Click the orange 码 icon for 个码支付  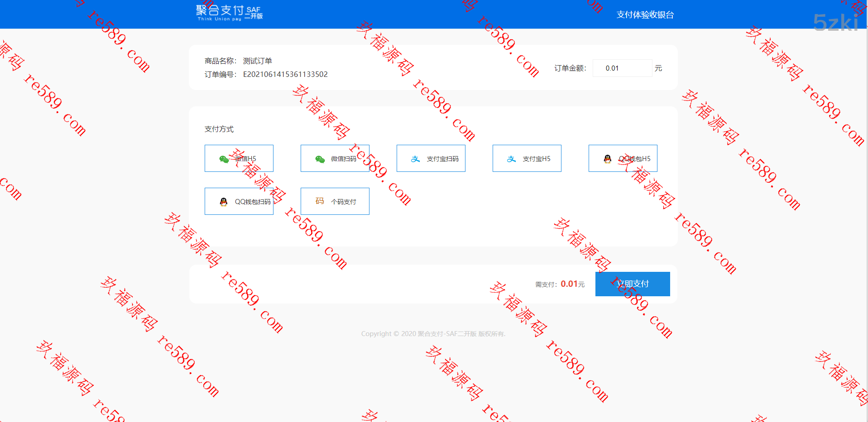320,201
